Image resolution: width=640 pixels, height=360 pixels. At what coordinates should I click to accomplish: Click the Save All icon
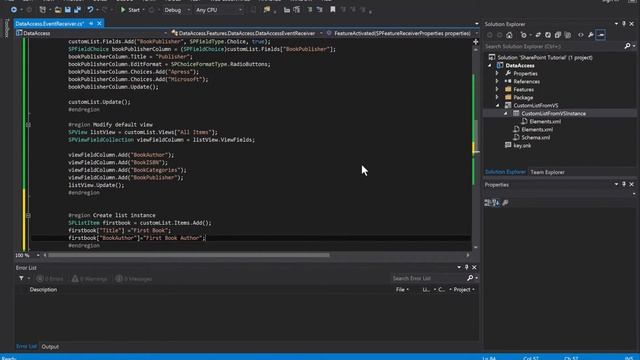pos(77,10)
